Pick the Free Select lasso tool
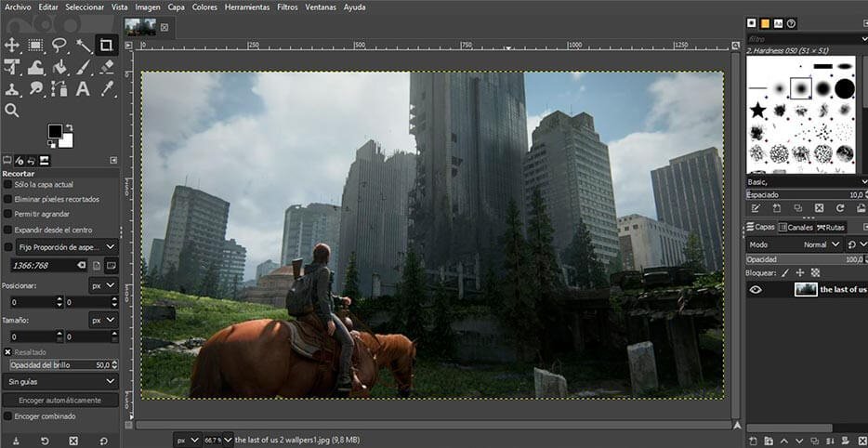The height and width of the screenshot is (448, 868). click(59, 45)
